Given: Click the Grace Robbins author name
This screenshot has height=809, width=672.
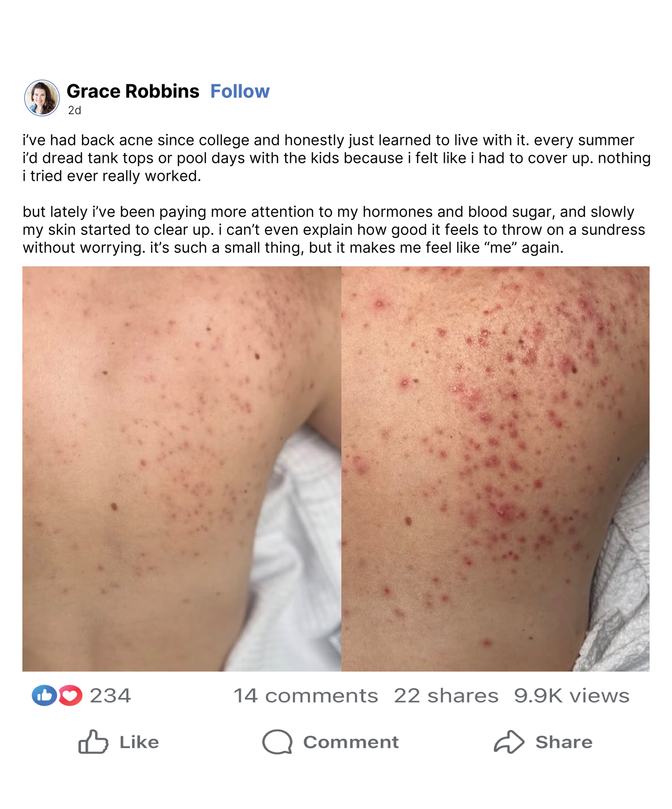Looking at the screenshot, I should pos(133,91).
